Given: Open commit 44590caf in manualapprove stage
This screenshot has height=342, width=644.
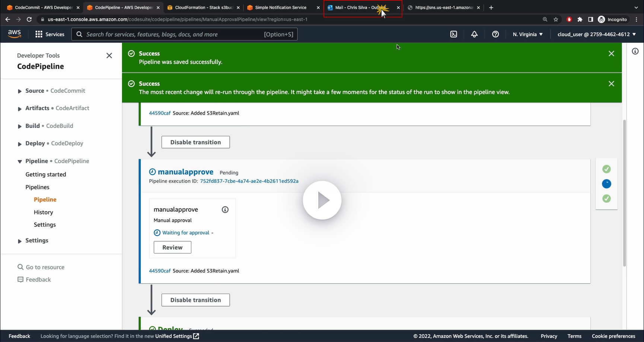Looking at the screenshot, I should click(x=160, y=271).
